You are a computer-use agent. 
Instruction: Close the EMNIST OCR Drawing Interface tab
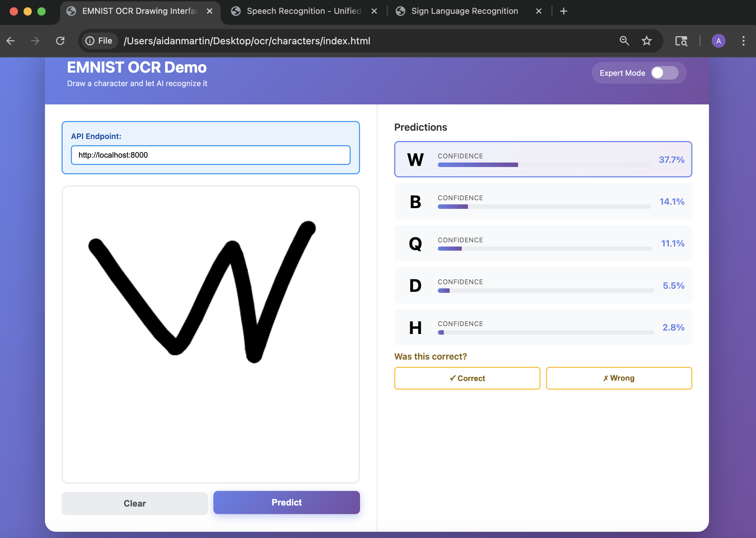209,11
